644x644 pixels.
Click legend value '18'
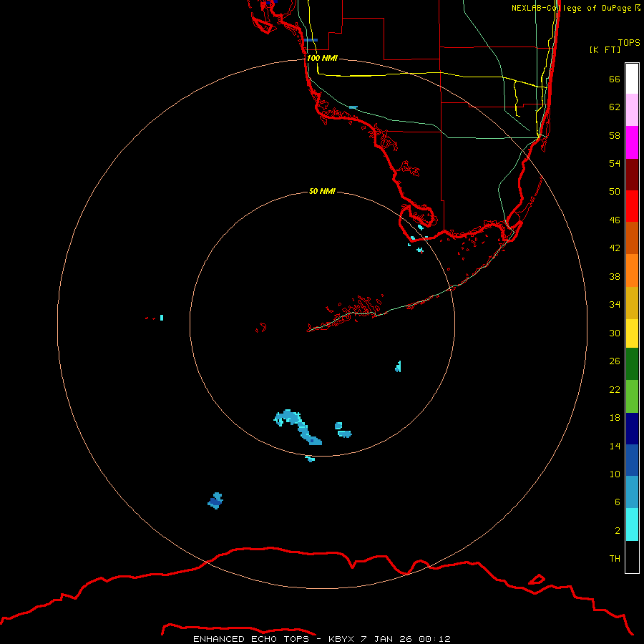click(x=615, y=418)
